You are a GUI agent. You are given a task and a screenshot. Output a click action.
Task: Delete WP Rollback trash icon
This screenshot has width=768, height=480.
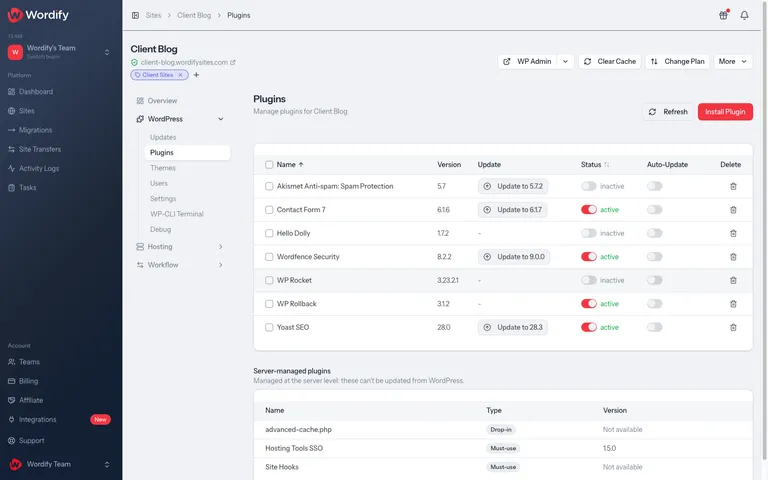pyautogui.click(x=733, y=304)
